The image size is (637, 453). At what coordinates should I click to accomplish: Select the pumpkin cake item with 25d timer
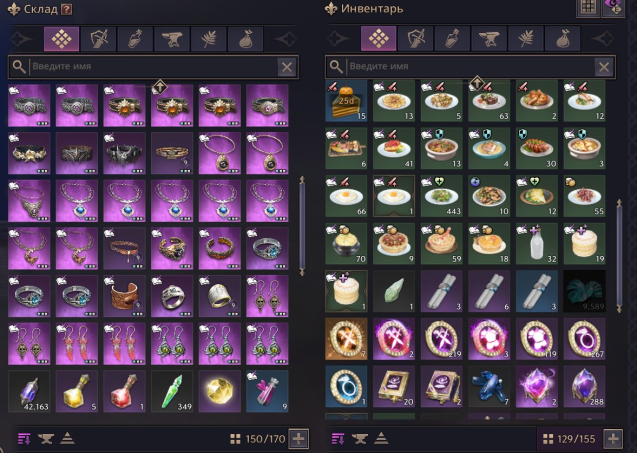tap(346, 101)
